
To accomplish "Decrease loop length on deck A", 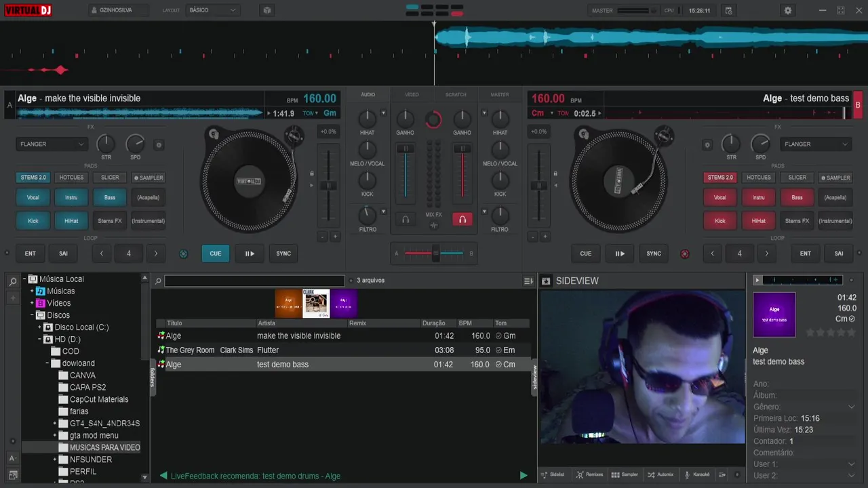I will click(102, 253).
